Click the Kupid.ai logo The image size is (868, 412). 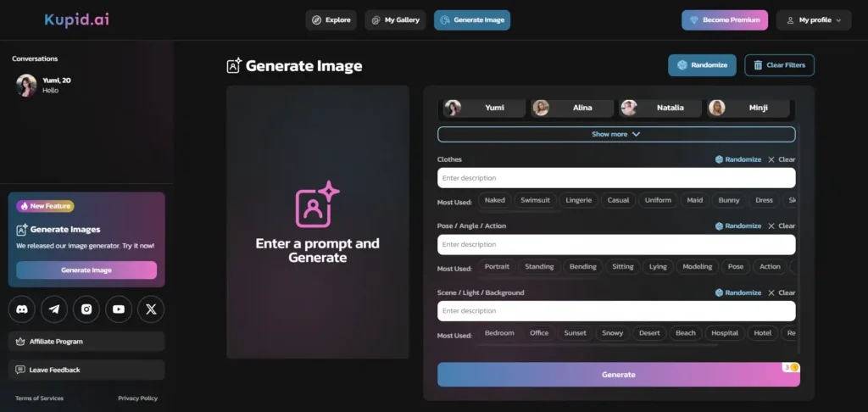(77, 20)
